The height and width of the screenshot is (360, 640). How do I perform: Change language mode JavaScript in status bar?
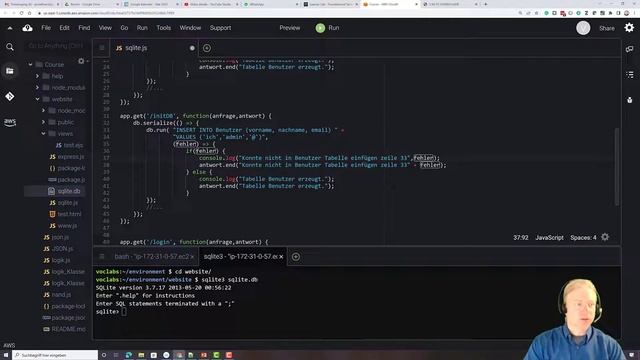point(549,238)
